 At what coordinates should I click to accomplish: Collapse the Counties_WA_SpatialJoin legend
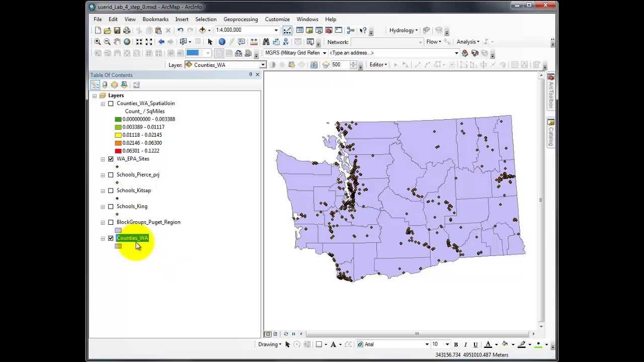[x=103, y=104]
